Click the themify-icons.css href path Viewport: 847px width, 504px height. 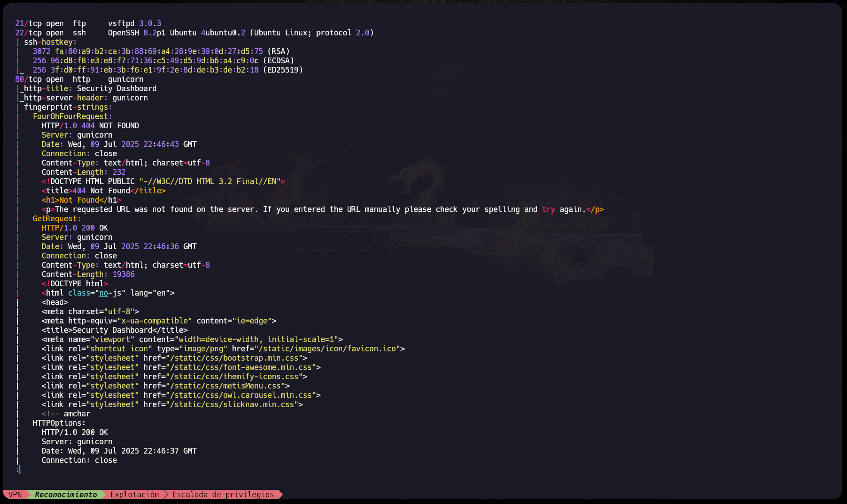236,377
